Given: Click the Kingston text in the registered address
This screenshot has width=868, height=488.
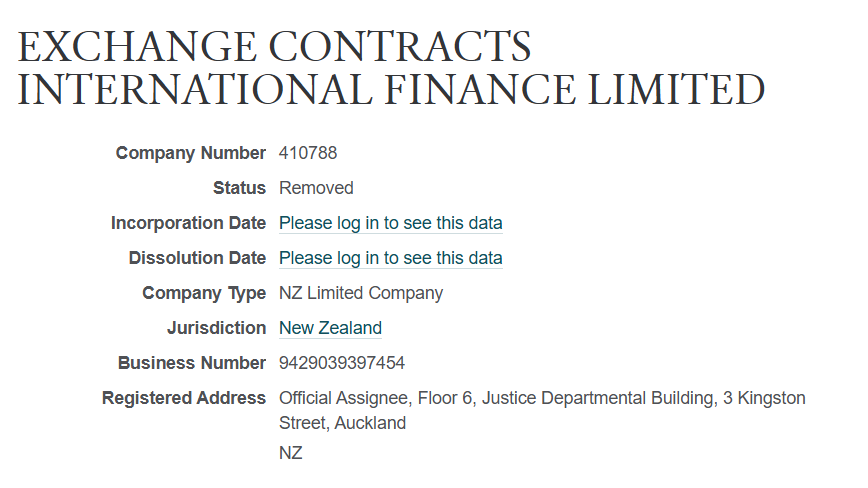Looking at the screenshot, I should pos(770,398).
